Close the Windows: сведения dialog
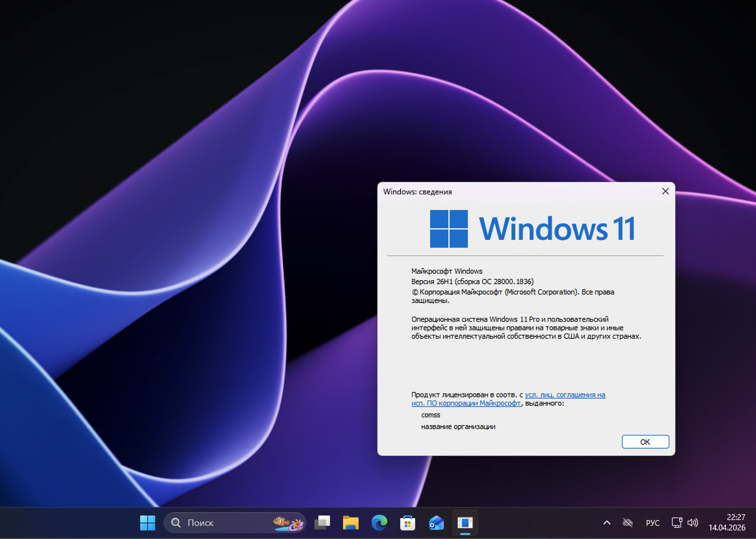This screenshot has width=756, height=539. [x=665, y=191]
